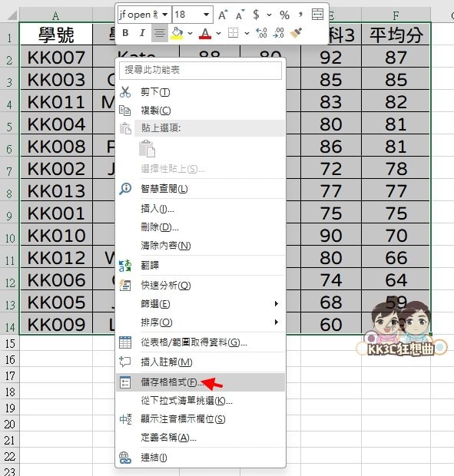Select 清除內容(N) menu entry

(200, 245)
